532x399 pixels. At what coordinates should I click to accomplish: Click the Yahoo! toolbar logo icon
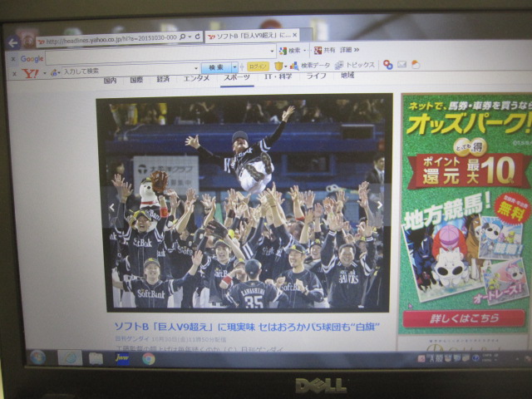point(30,73)
